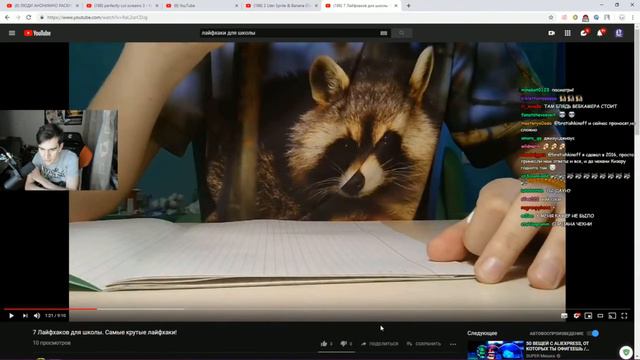Go to the YouTube home logo
Viewport: 640px width, 360px height.
(x=37, y=33)
